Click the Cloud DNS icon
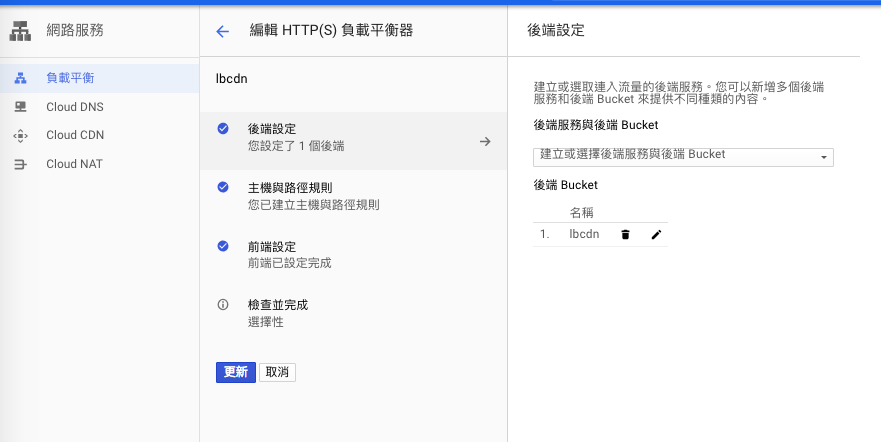This screenshot has width=881, height=442. point(20,107)
